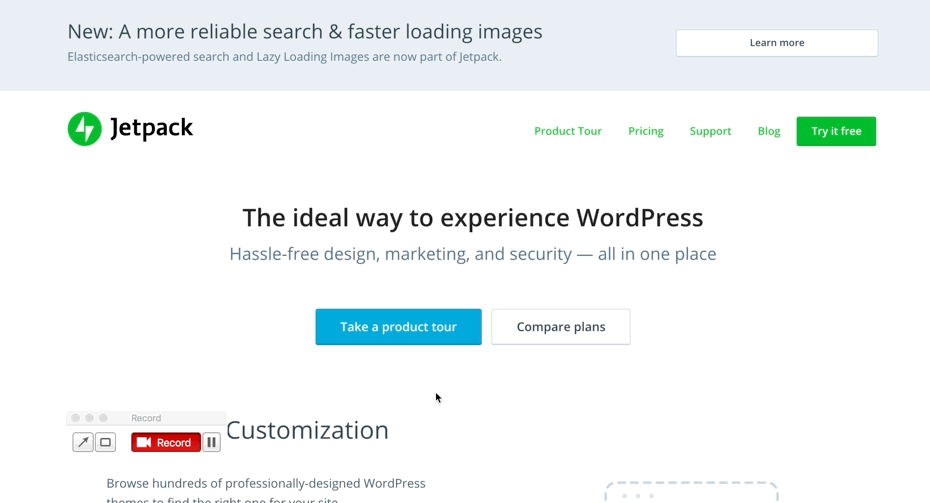Start Take a product tour
Screen dimensions: 930x503
(399, 327)
